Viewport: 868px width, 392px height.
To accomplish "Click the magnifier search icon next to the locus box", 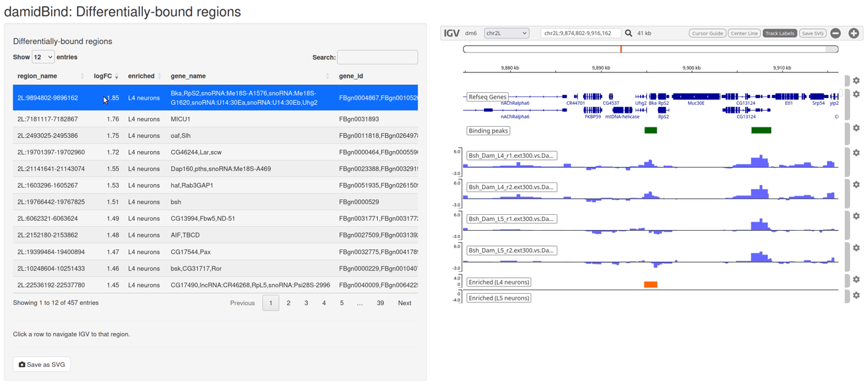I will click(x=628, y=33).
